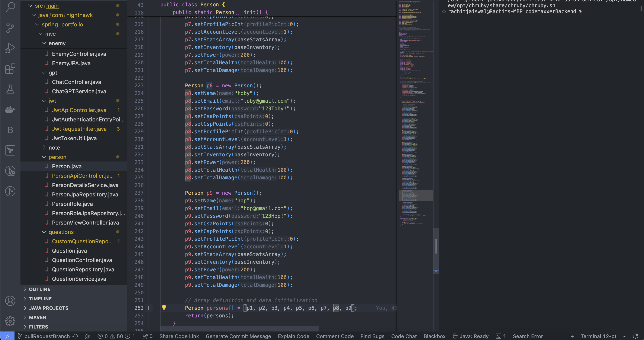This screenshot has width=644, height=340.
Task: Click the terminal prompt line in terminal panel
Action: pyautogui.click(x=515, y=12)
